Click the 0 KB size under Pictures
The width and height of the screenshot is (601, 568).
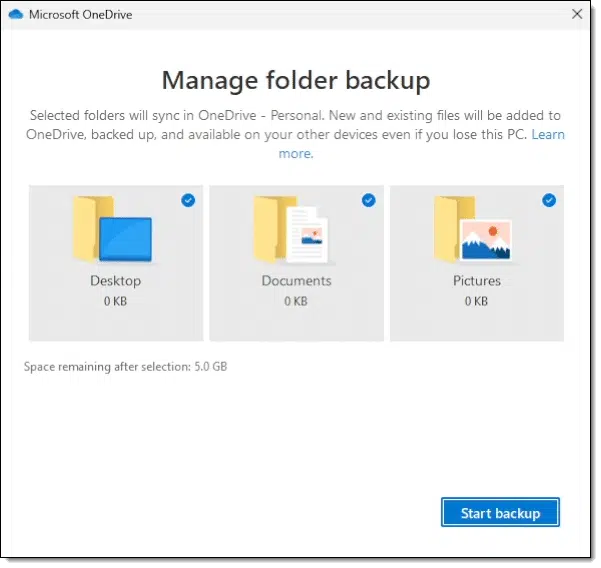coord(476,301)
